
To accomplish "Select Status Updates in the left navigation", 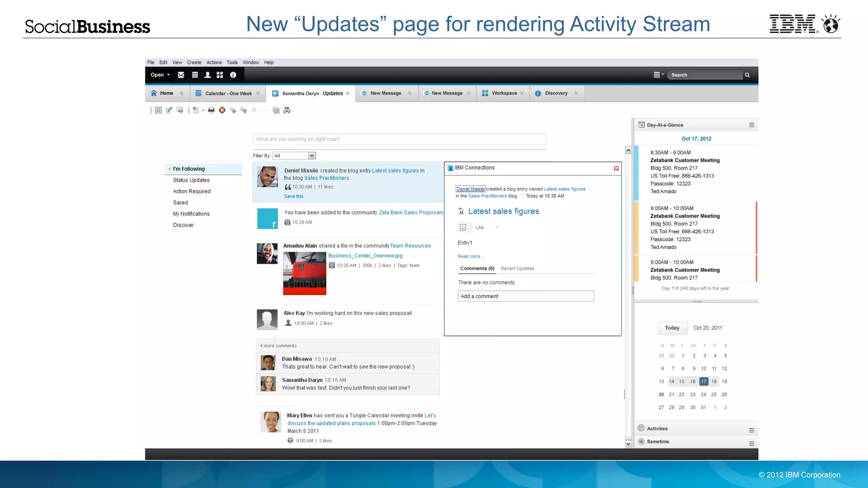I will [191, 180].
